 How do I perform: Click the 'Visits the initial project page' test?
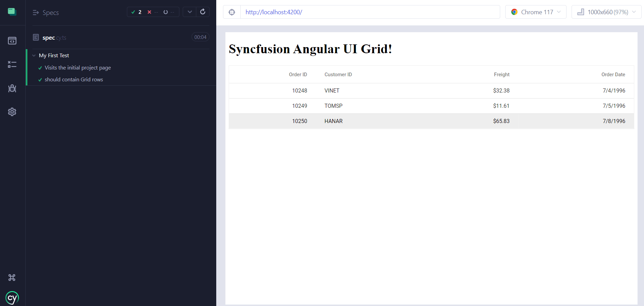click(x=77, y=67)
